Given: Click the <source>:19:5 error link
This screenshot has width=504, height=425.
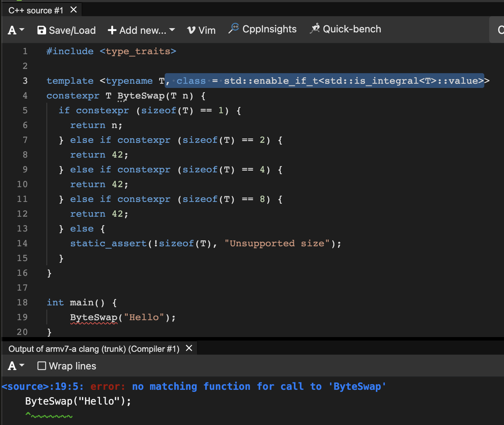Looking at the screenshot, I should pos(43,386).
